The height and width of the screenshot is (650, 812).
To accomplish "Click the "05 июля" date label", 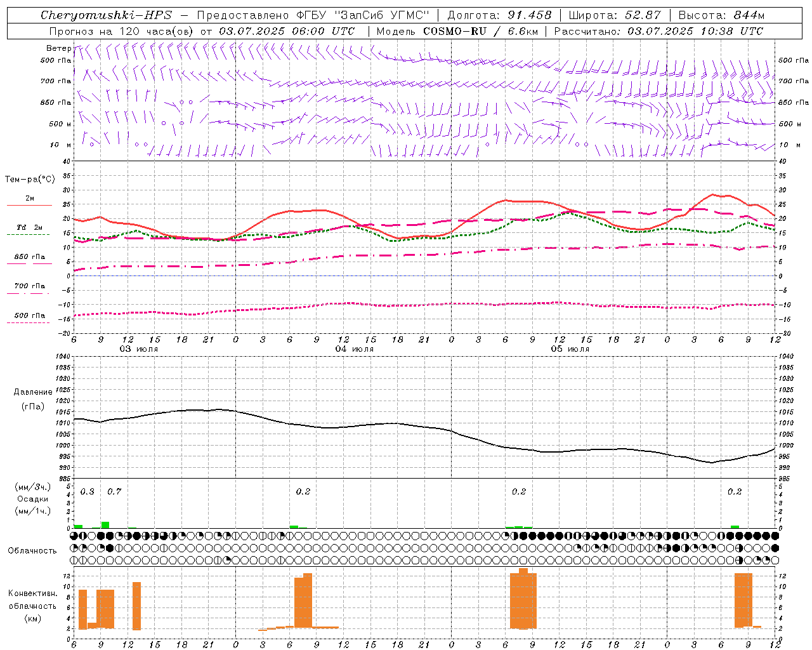I will pos(570,349).
